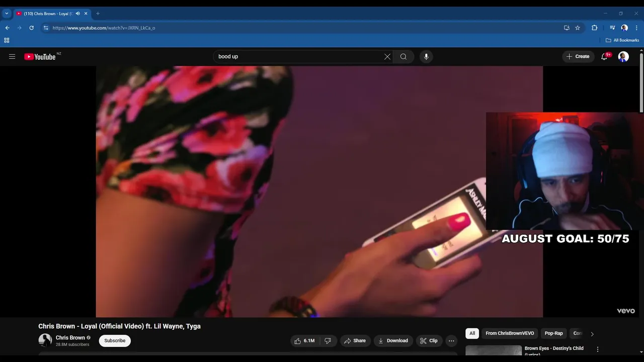The width and height of the screenshot is (644, 362).
Task: Open the browser extensions puzzle icon
Action: (x=595, y=28)
